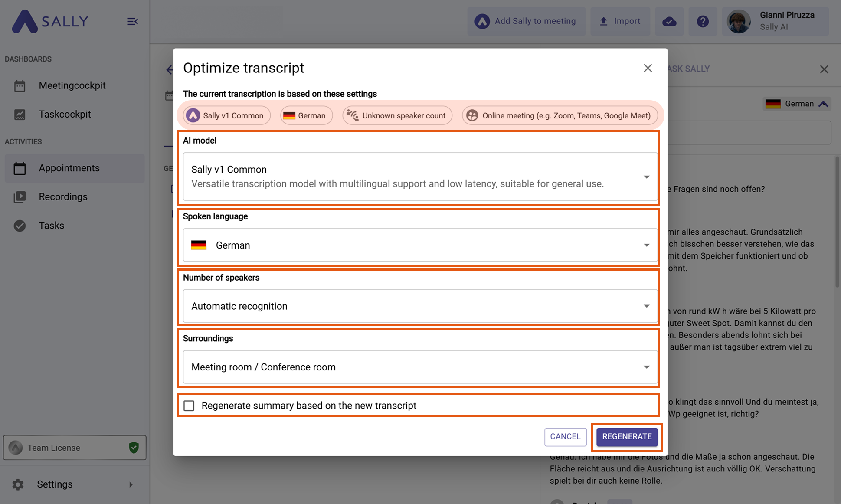The width and height of the screenshot is (841, 504).
Task: Open the help question mark icon
Action: tap(703, 21)
